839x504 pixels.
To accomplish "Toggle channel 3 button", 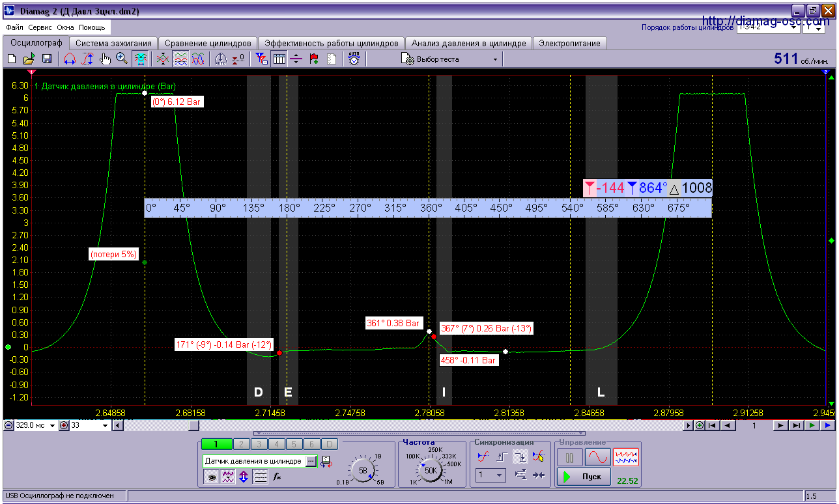I will (x=259, y=444).
